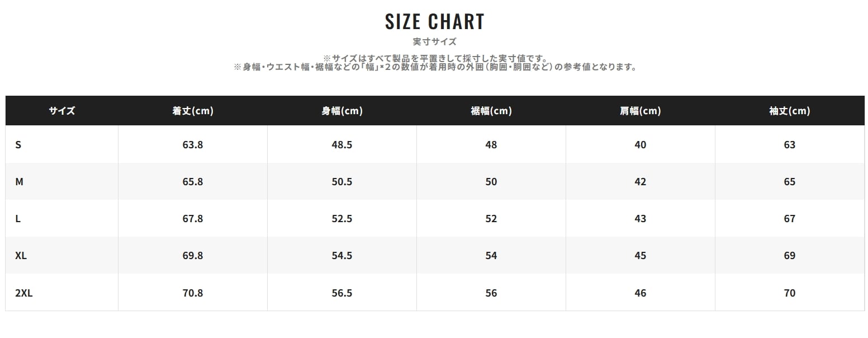Click the 50.5 body width value
This screenshot has height=338, width=868.
pos(342,182)
